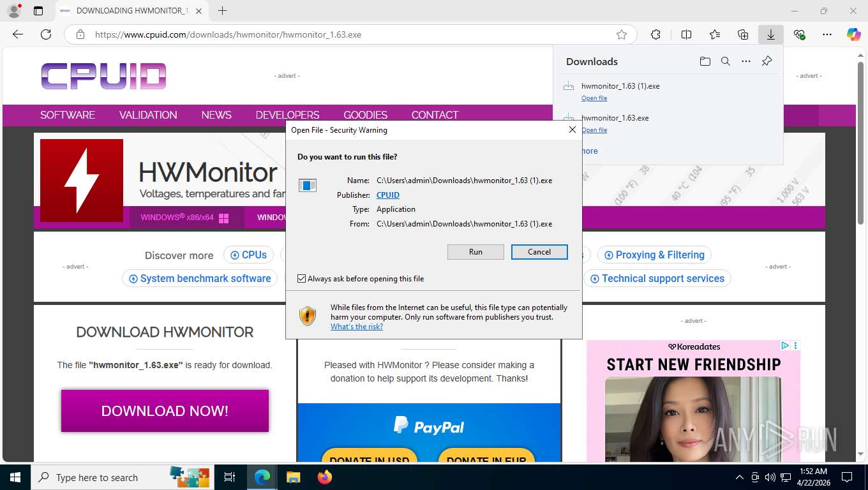Open CPUs discover more link

click(x=248, y=255)
